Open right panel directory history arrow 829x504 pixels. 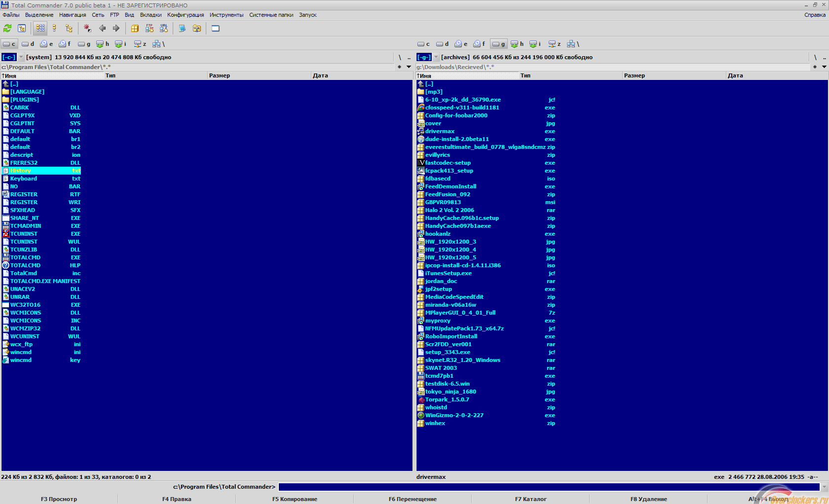(824, 67)
